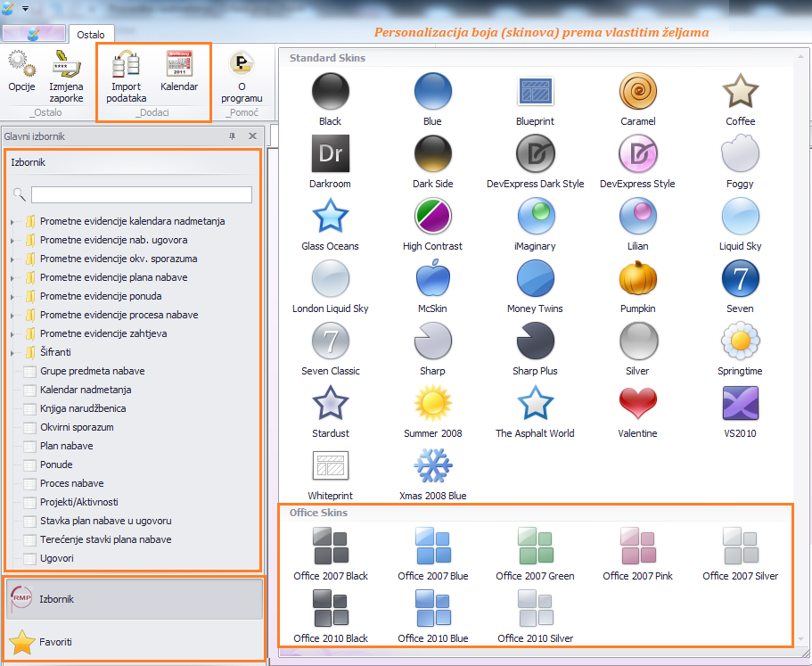Select the McSkin skin
The height and width of the screenshot is (666, 812).
(432, 286)
